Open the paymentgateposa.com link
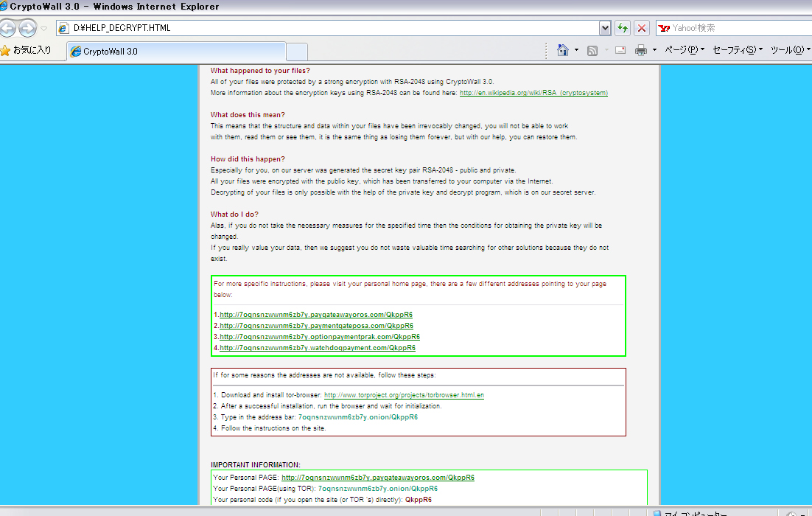Screen dimensions: 812x516 [316, 326]
